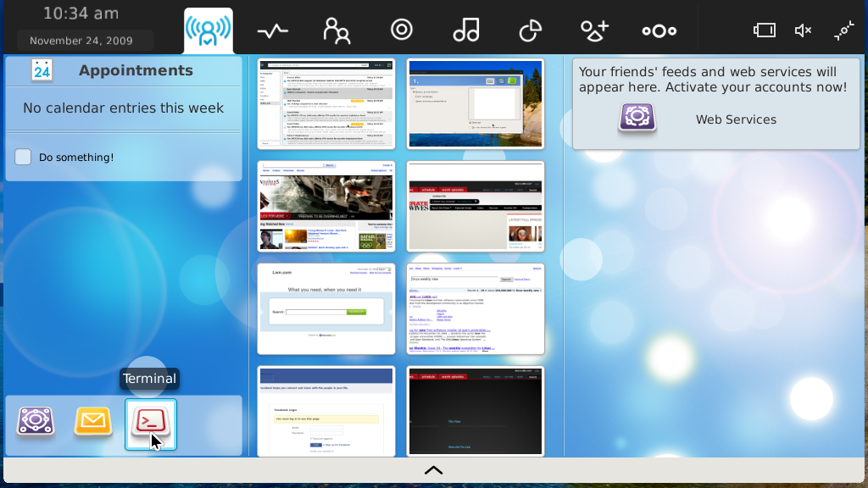Launch the Mail envelope application
868x488 pixels.
(93, 422)
